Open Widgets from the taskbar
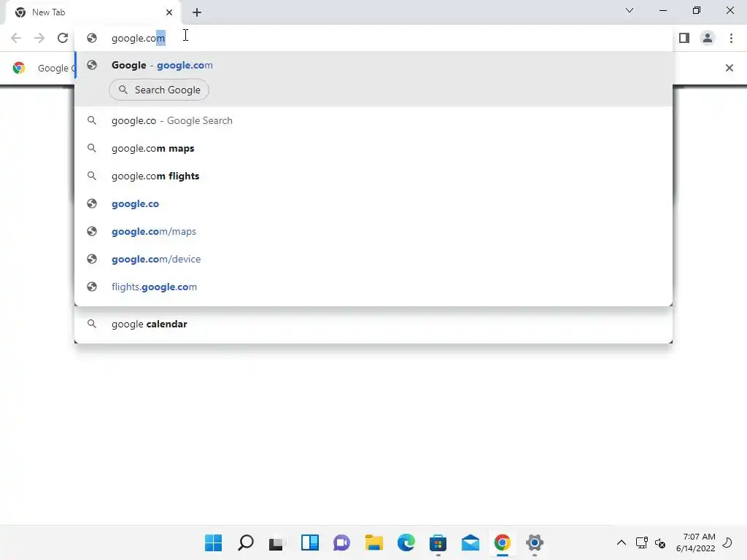Image resolution: width=747 pixels, height=560 pixels. [309, 542]
